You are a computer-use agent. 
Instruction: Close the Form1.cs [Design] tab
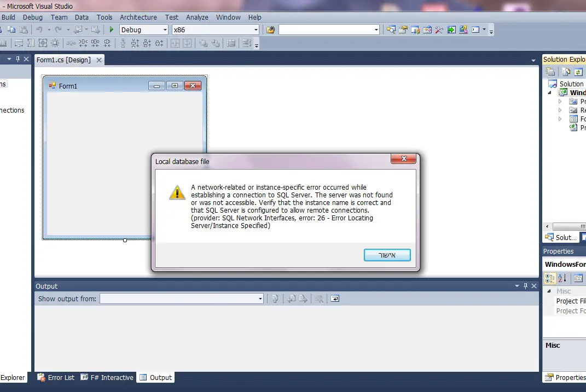pos(99,60)
